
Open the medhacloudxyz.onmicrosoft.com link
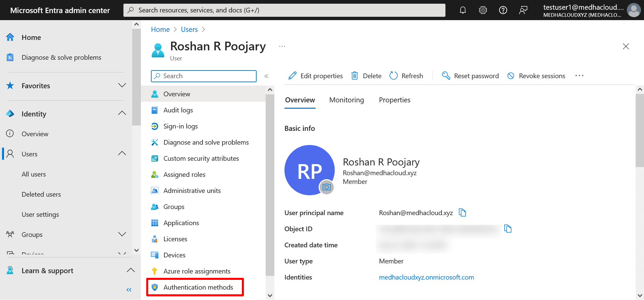point(426,277)
